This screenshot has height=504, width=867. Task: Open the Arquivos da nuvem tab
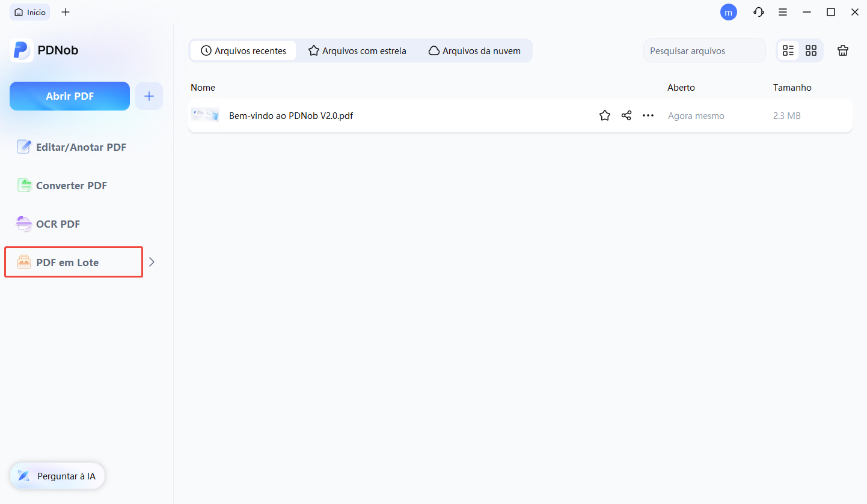pos(474,50)
